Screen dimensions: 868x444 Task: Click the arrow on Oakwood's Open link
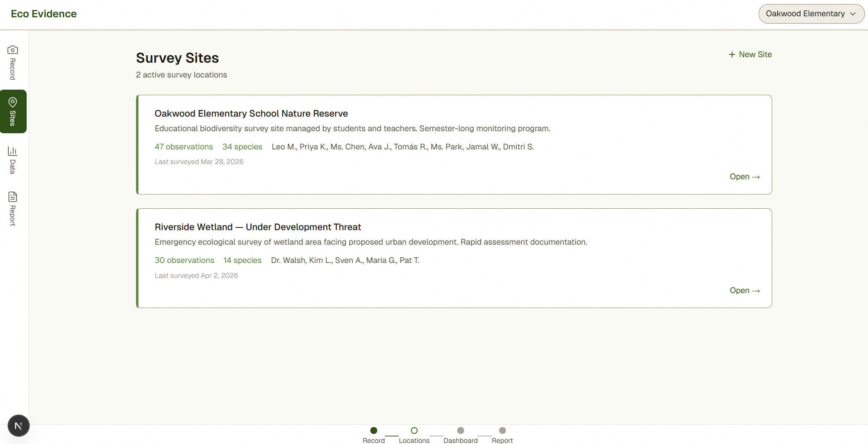[756, 177]
